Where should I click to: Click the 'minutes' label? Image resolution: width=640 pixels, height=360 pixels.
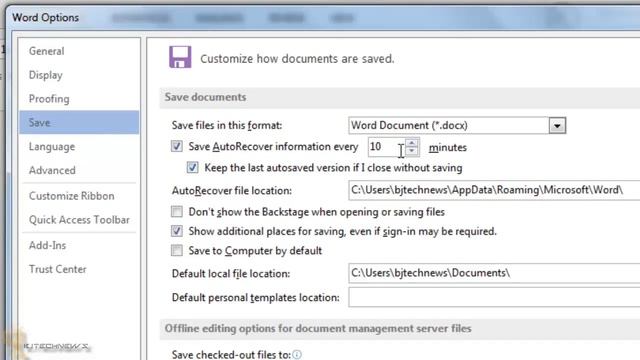pyautogui.click(x=448, y=147)
